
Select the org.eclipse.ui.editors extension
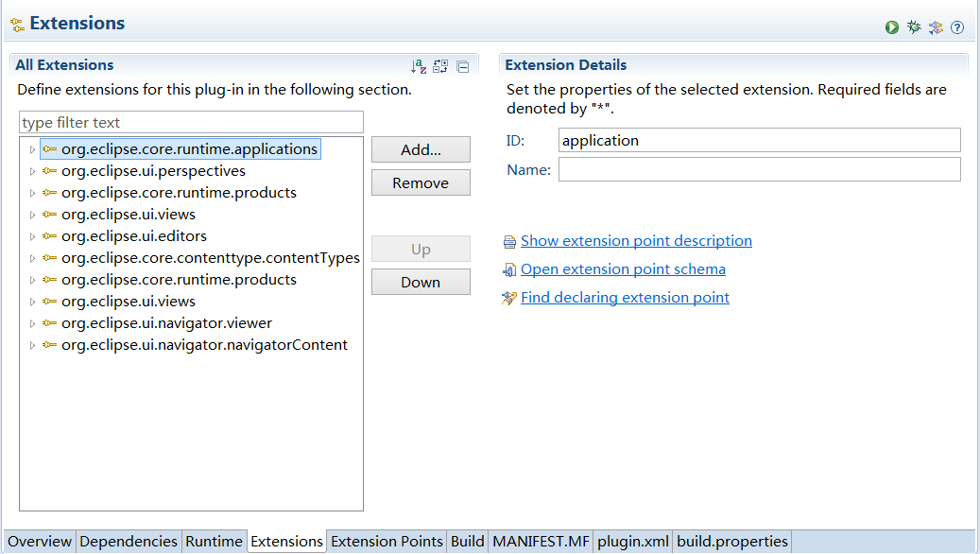pos(134,235)
